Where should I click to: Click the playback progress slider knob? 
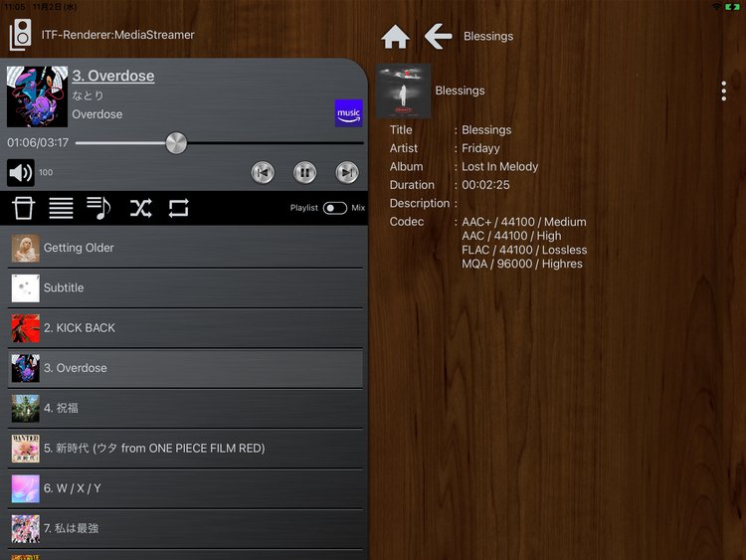(x=176, y=143)
